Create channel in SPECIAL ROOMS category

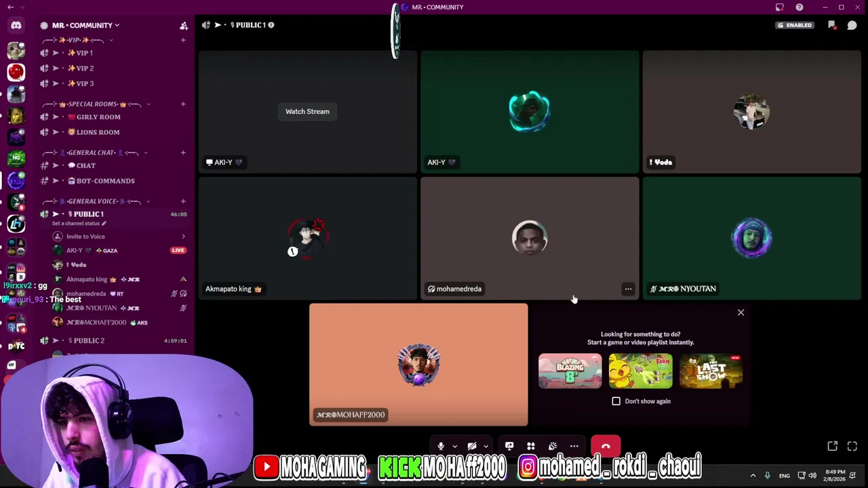tap(183, 104)
